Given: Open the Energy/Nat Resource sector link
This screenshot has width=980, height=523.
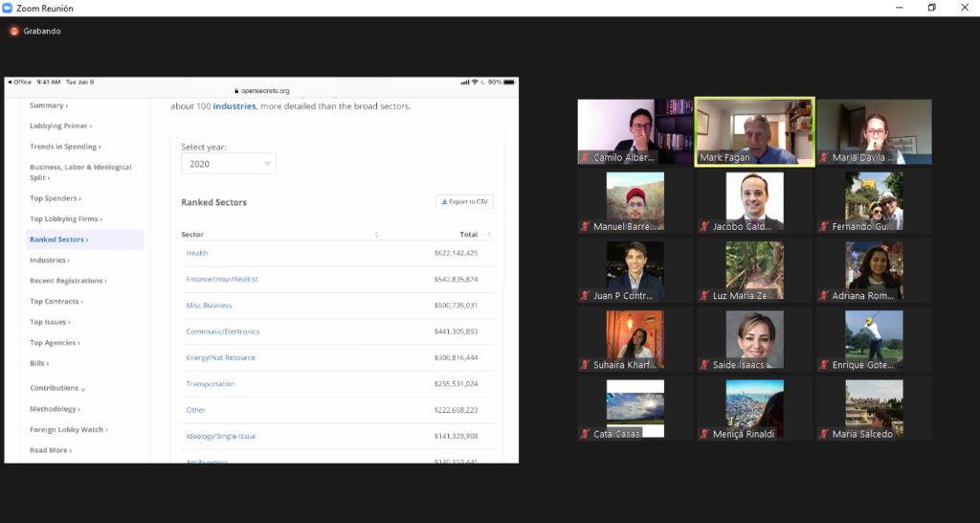Looking at the screenshot, I should pos(221,358).
